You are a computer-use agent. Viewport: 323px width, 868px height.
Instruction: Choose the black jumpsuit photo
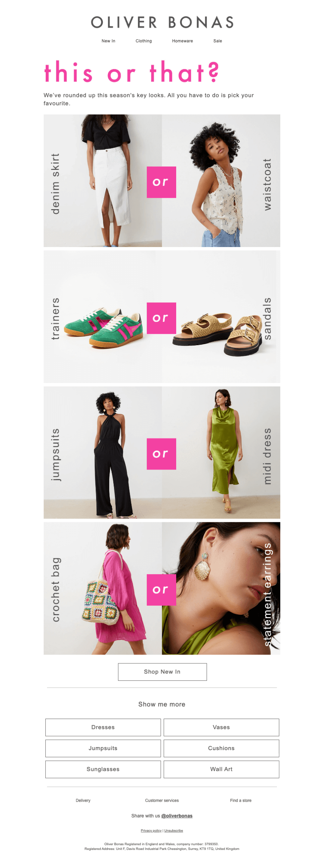pyautogui.click(x=102, y=452)
